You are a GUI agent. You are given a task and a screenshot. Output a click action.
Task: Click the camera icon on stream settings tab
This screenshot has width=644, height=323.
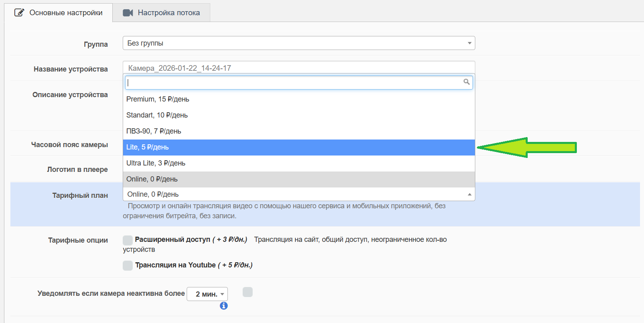(x=128, y=13)
